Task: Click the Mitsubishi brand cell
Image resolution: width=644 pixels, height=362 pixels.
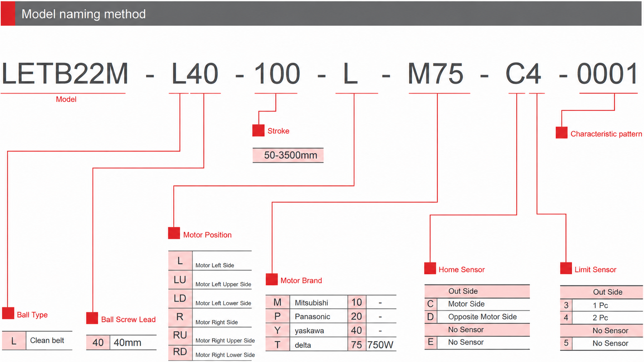Action: click(318, 303)
